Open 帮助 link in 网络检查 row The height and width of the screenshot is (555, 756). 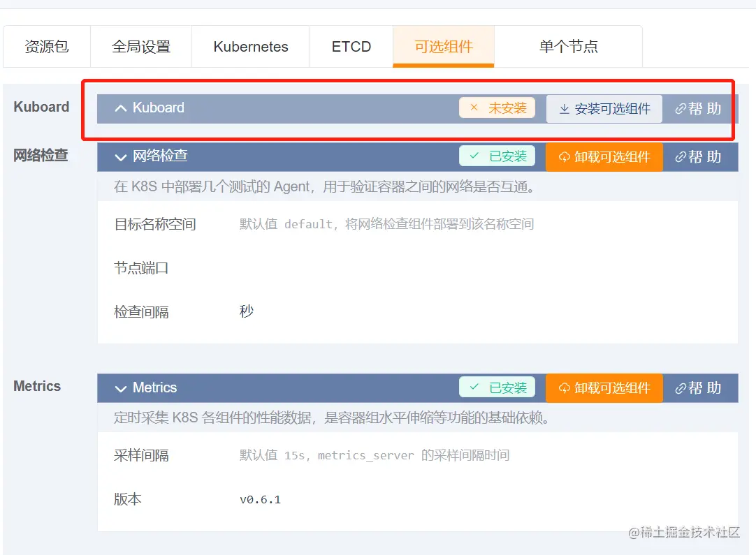pos(698,157)
